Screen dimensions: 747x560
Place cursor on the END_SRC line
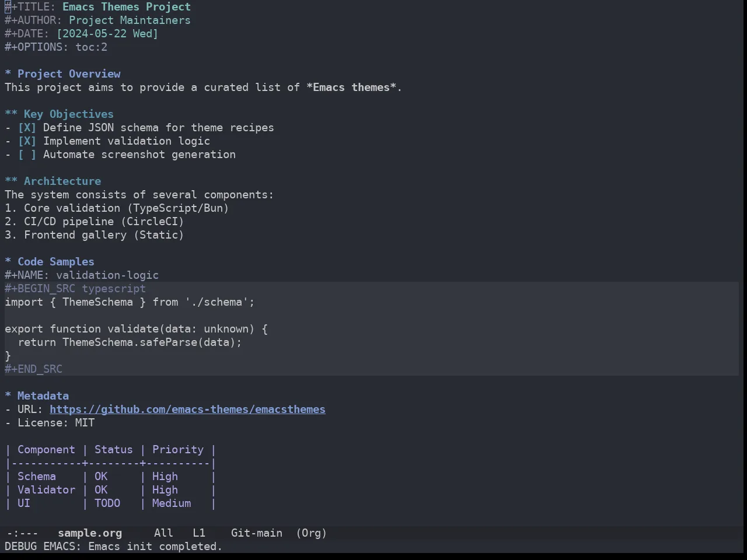[x=33, y=369]
